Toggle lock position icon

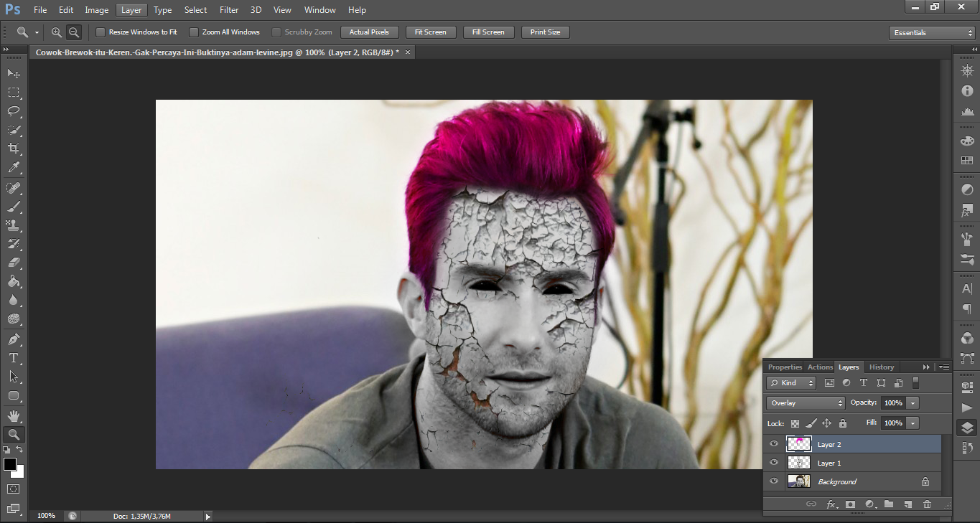coord(826,423)
